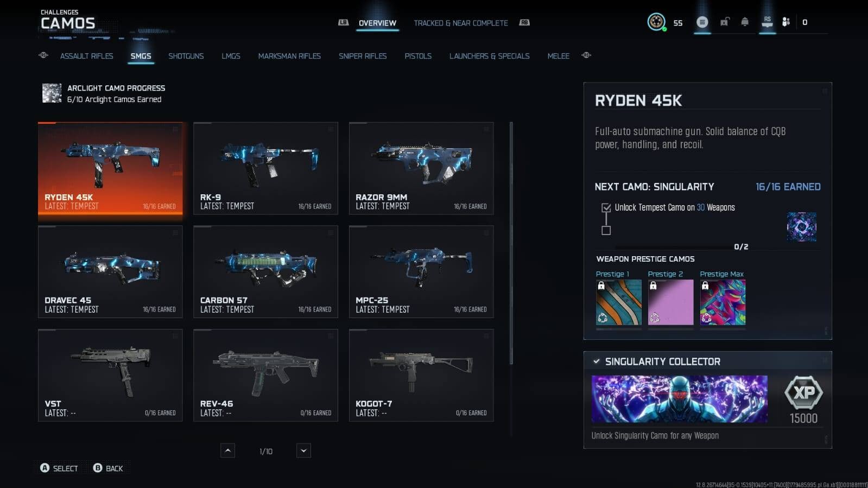
Task: Select the Razor 9mm weapon card
Action: click(421, 168)
